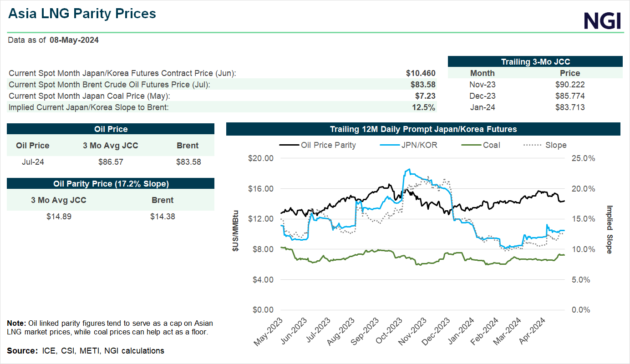This screenshot has width=630, height=364.
Task: Select the $14.89 parity price value
Action: 59,216
